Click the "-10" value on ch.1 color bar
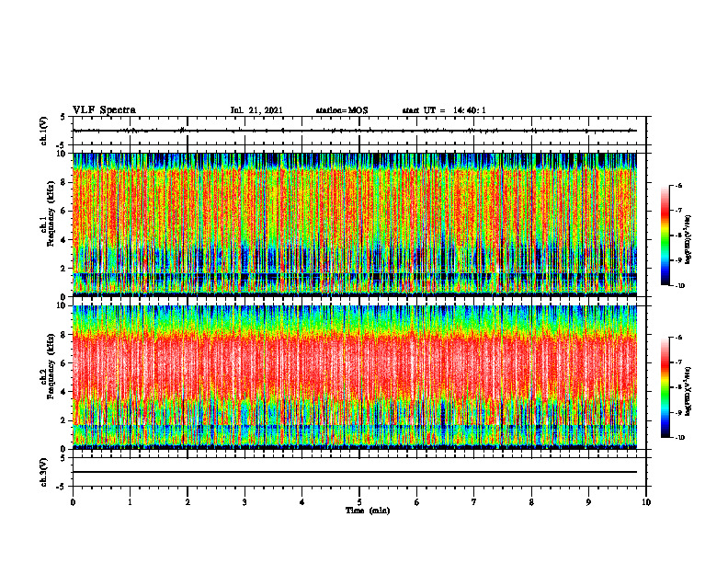 click(679, 286)
